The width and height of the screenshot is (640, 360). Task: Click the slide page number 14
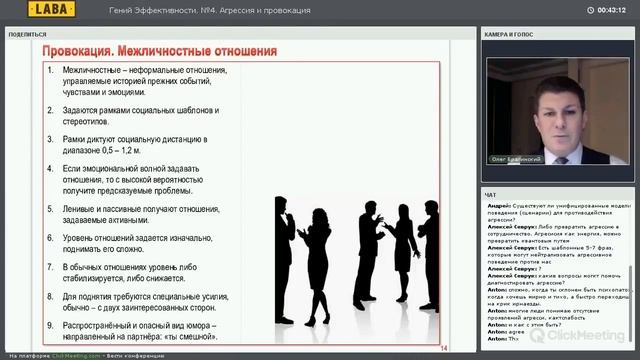[x=444, y=348]
